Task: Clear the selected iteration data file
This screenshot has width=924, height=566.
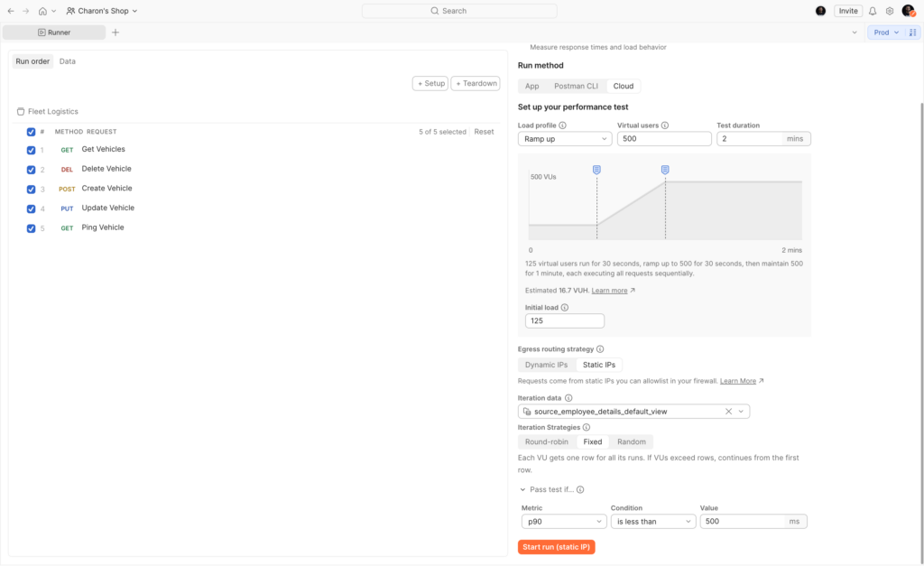Action: (728, 412)
